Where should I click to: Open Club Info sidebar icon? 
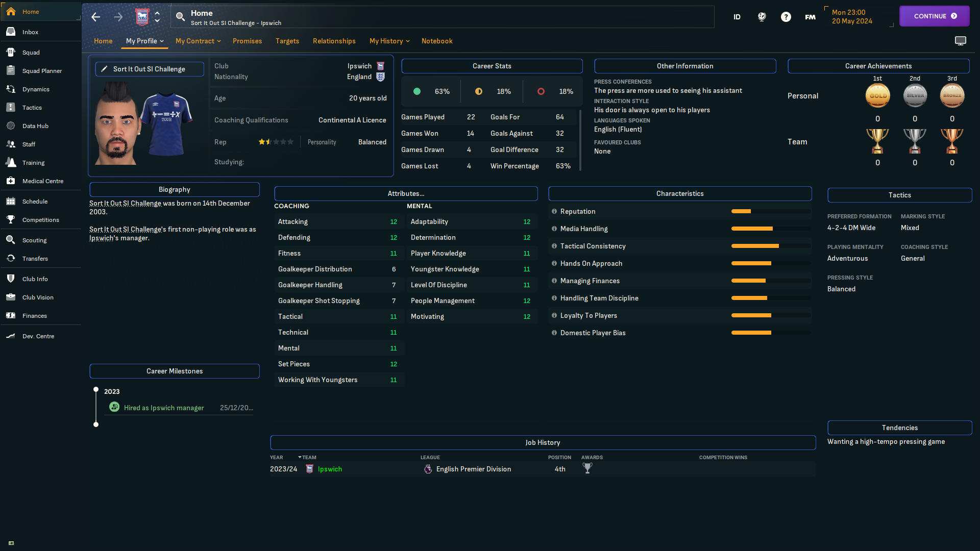coord(11,279)
